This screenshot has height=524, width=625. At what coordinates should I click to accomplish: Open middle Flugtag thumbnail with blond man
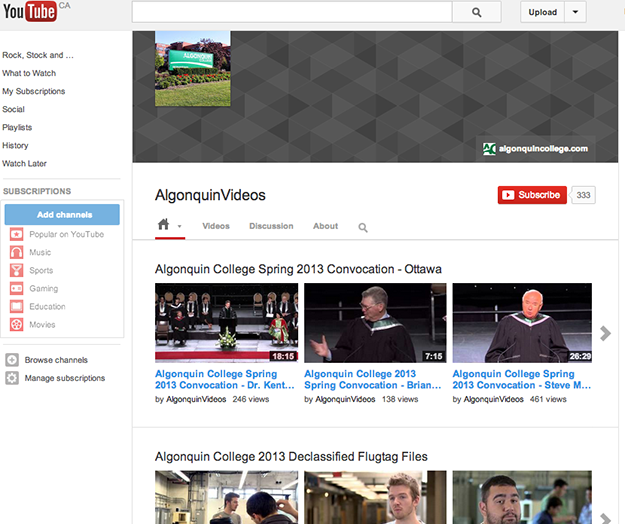(x=375, y=497)
